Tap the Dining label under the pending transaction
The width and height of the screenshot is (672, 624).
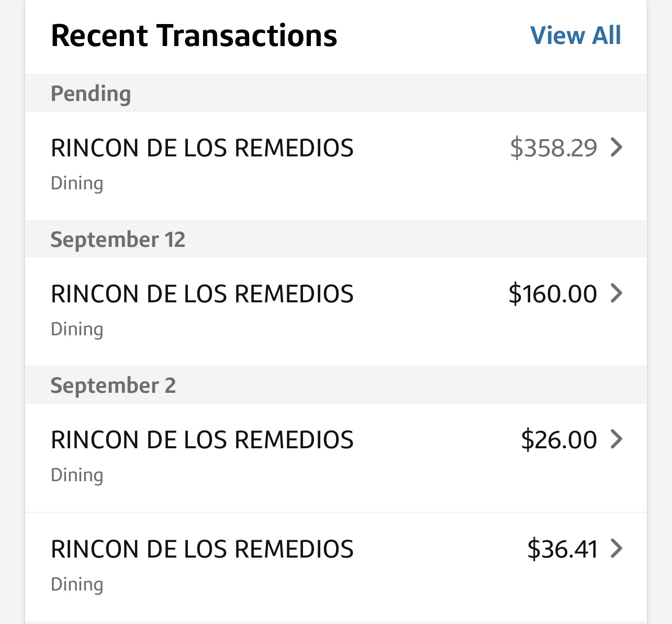[77, 184]
